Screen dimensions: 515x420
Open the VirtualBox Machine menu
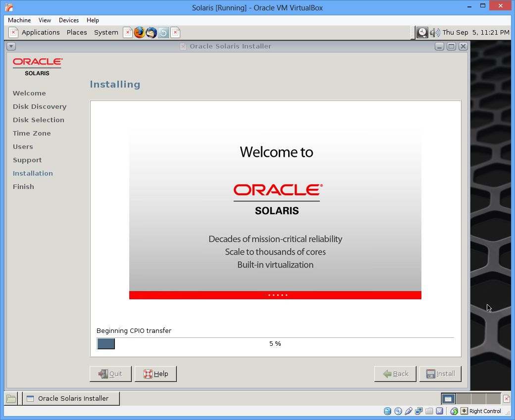(19, 20)
